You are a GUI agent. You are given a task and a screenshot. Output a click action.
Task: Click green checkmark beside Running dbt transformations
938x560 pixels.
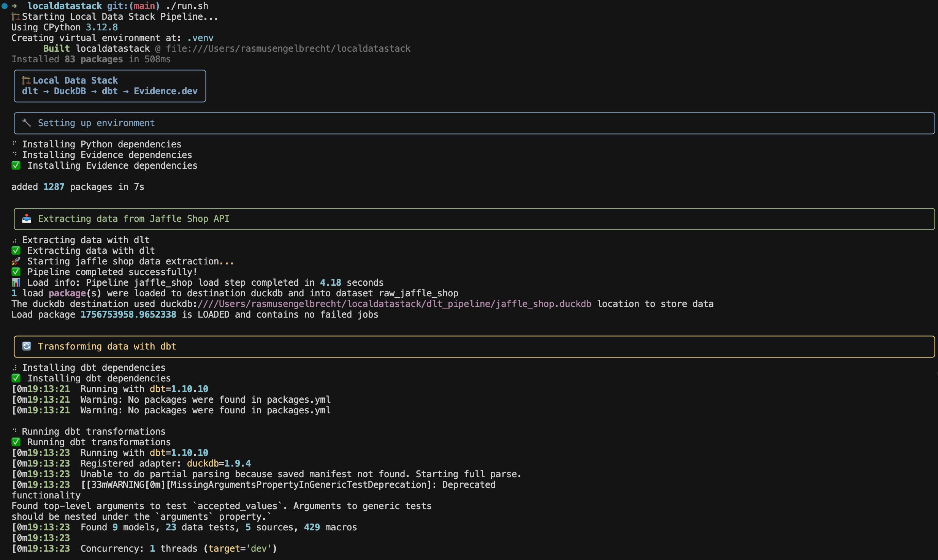(16, 442)
